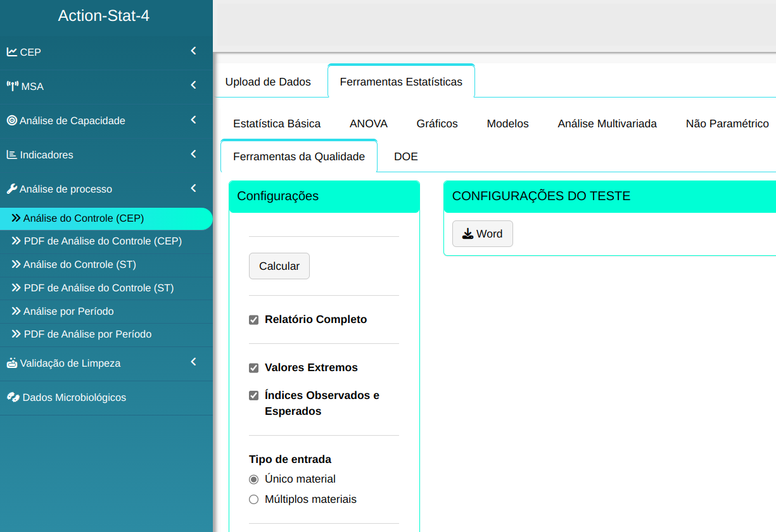Viewport: 776px width, 532px height.
Task: Open the ANOVA tab
Action: pos(368,123)
